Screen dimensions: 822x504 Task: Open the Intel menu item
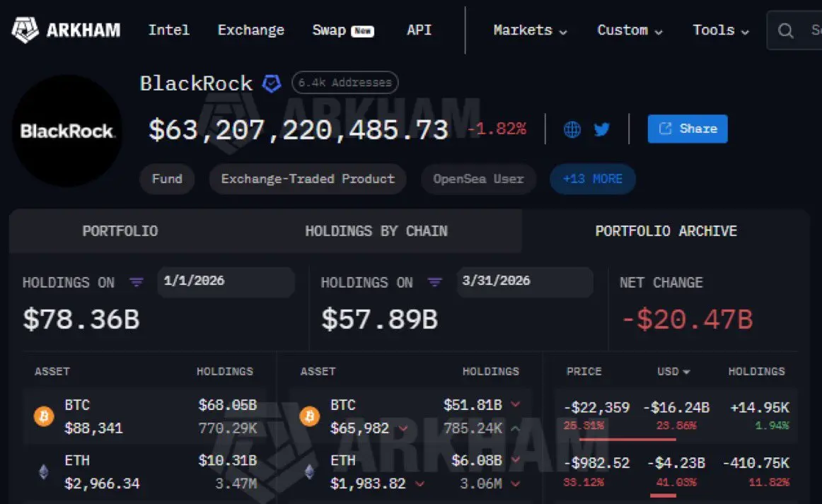point(169,30)
